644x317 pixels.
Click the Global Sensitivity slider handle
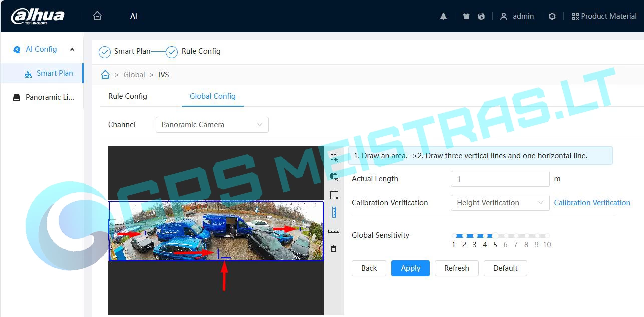(495, 236)
